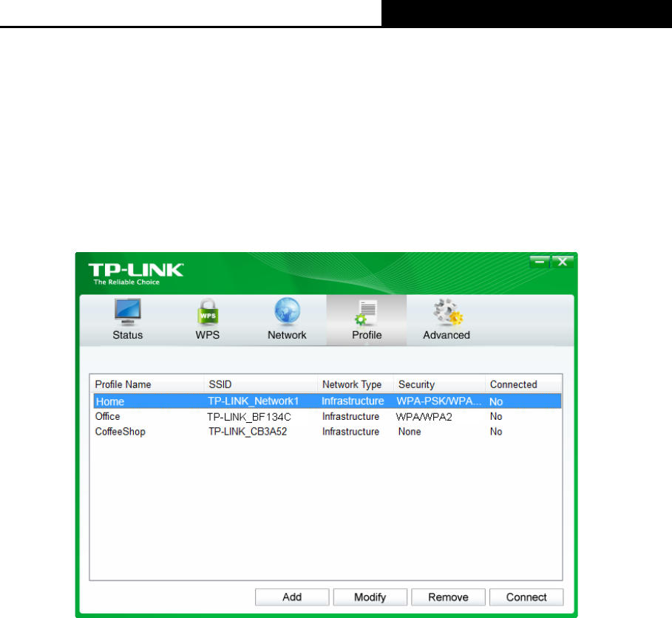Screen dimensions: 672x618
Task: Click SSID TP-LINK_Network1
Action: point(254,401)
